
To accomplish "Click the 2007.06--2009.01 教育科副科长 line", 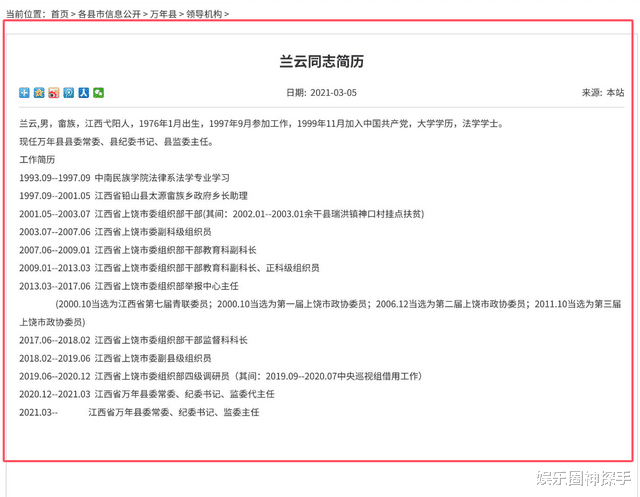I will tap(138, 250).
